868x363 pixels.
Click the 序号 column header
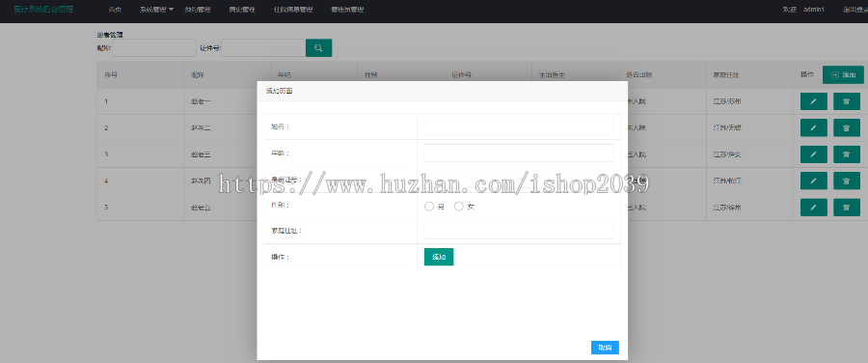(x=110, y=74)
